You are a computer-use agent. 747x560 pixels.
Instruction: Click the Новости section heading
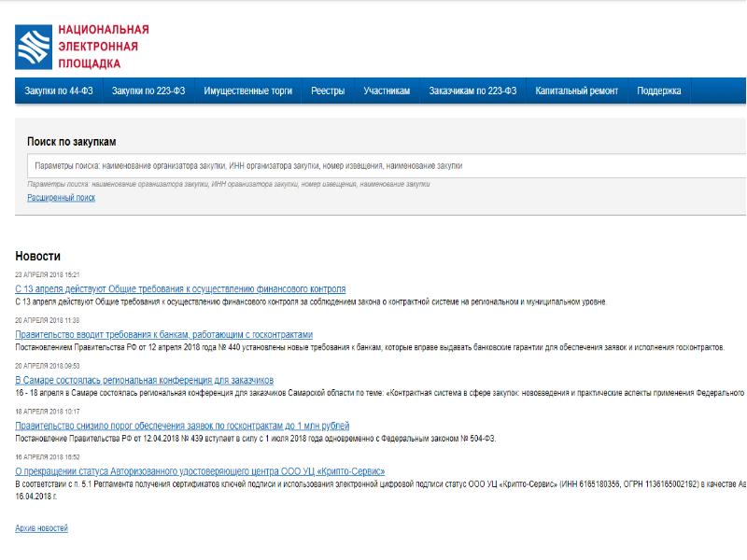click(x=37, y=256)
